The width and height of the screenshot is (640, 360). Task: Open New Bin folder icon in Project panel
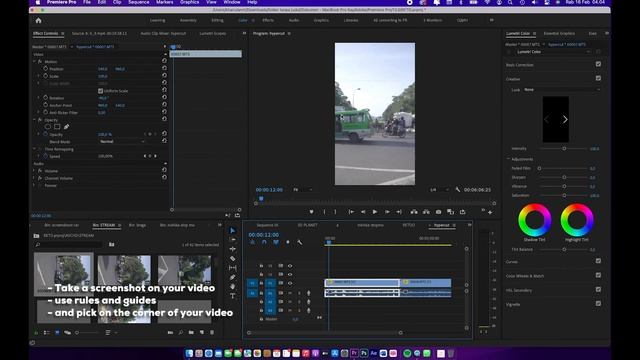click(x=191, y=333)
